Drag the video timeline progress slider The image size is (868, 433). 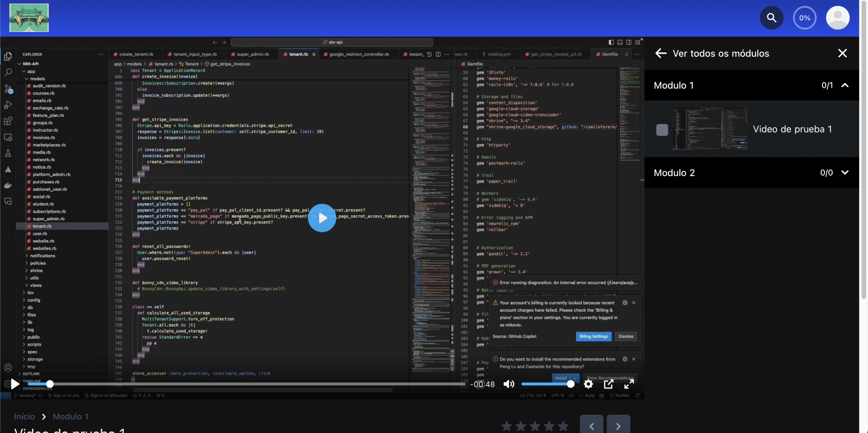49,384
